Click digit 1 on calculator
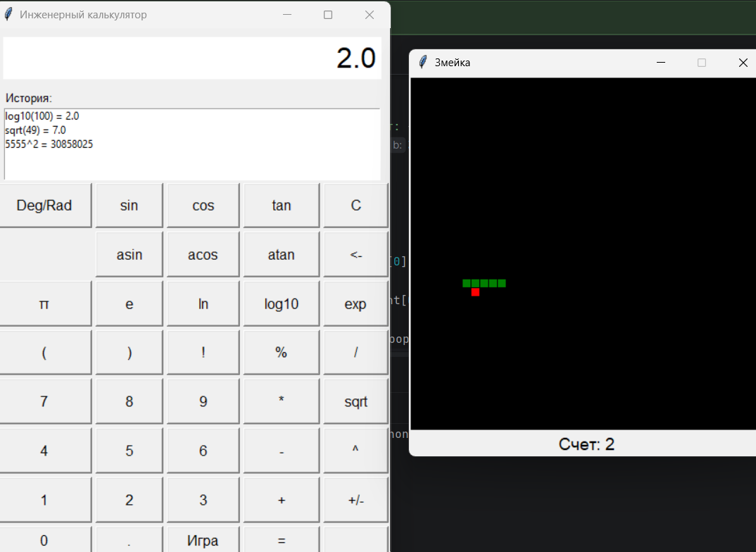Viewport: 756px width, 552px height. (45, 500)
